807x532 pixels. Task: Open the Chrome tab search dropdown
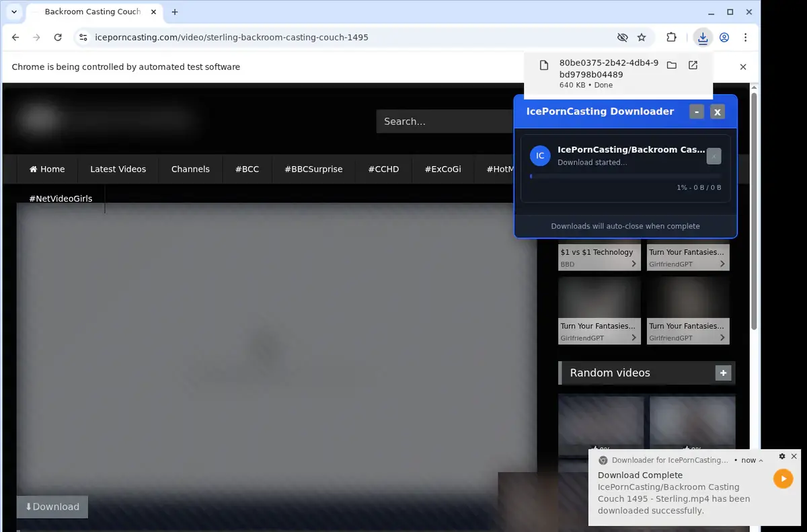[14, 12]
